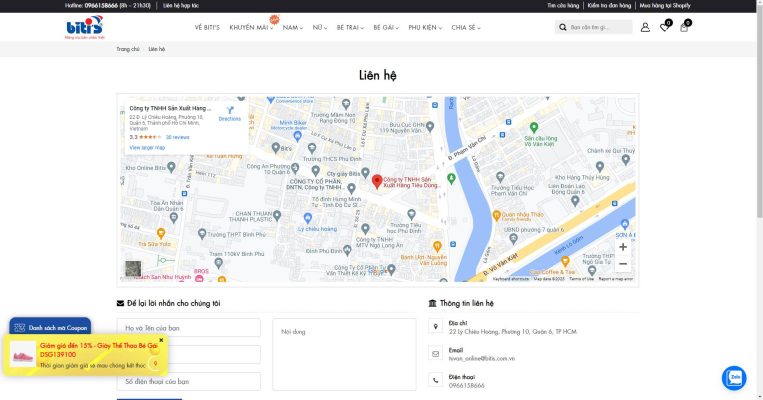
Task: Click the address location pin icon
Action: point(436,327)
